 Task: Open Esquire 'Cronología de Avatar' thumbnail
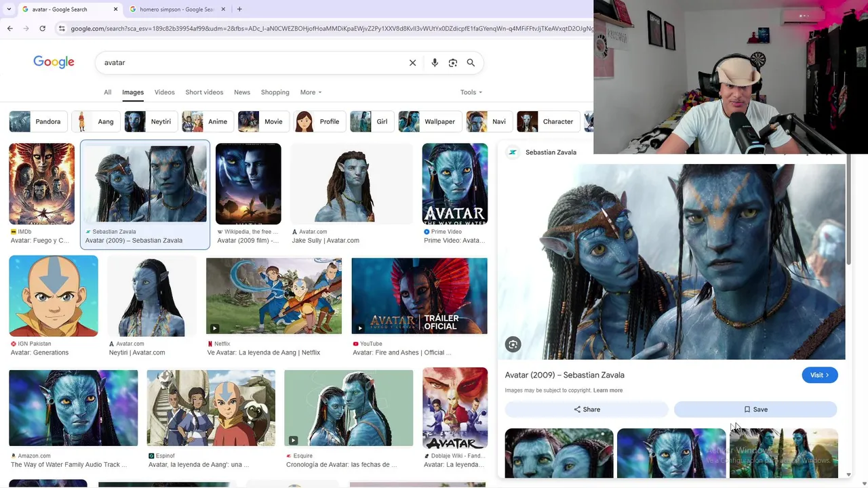pos(349,408)
